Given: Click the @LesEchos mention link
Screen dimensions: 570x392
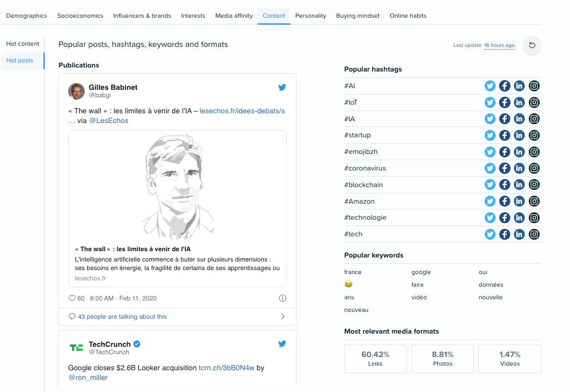Looking at the screenshot, I should pos(109,121).
